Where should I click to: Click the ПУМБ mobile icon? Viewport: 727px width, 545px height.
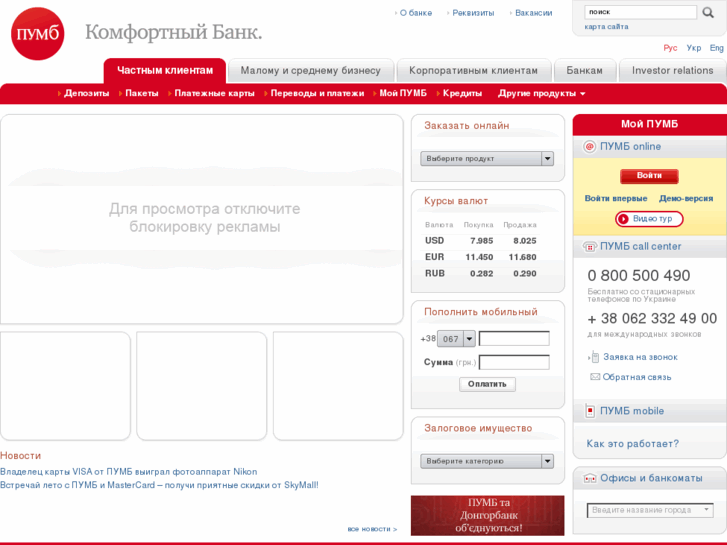click(590, 411)
